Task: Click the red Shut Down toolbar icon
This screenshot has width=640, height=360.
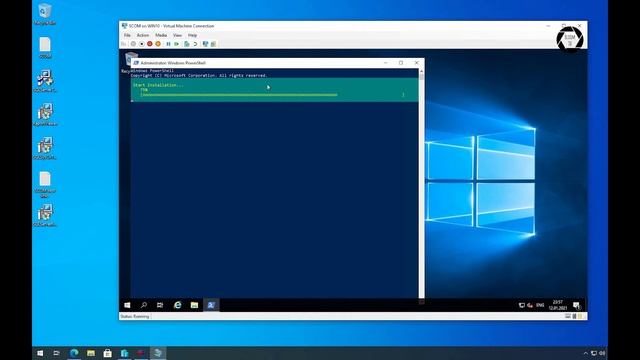Action: coord(150,44)
